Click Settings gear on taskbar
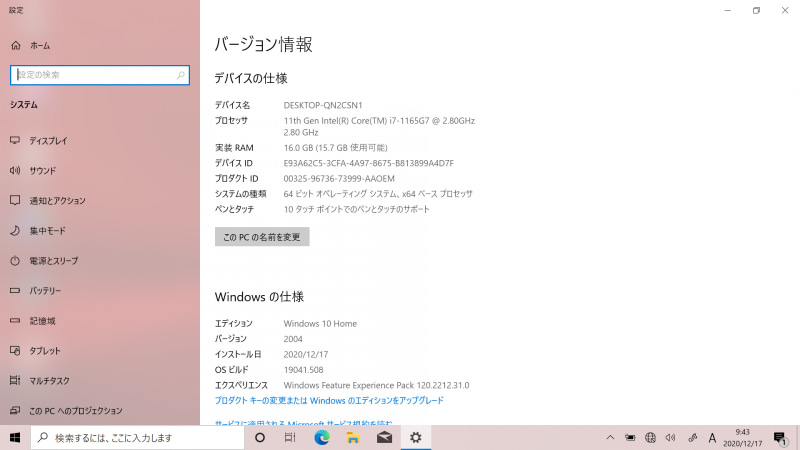This screenshot has height=450, width=800. pos(416,438)
